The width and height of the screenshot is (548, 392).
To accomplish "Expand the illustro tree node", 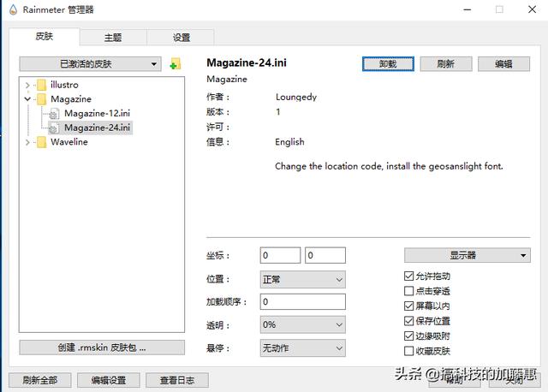I will [27, 85].
